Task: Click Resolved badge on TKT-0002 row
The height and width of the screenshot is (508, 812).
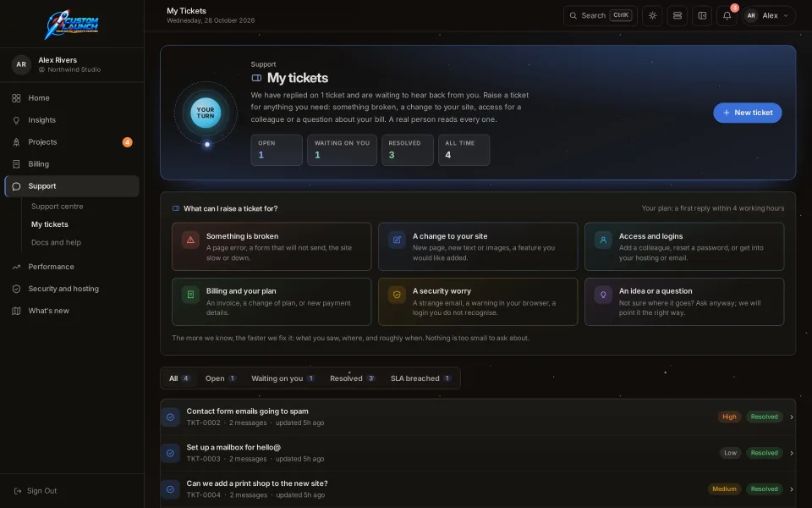Action: point(765,417)
